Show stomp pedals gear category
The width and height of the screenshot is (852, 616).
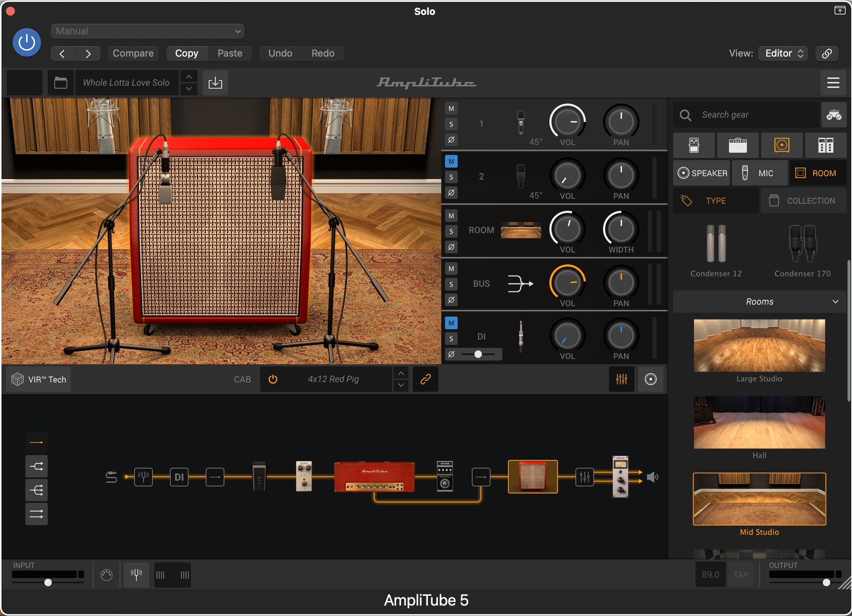pyautogui.click(x=694, y=145)
